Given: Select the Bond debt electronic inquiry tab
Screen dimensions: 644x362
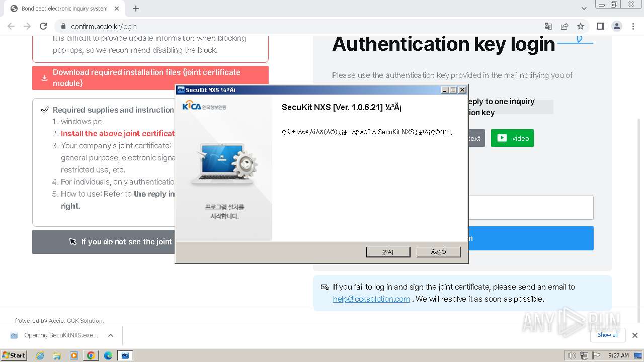Looking at the screenshot, I should (x=64, y=9).
